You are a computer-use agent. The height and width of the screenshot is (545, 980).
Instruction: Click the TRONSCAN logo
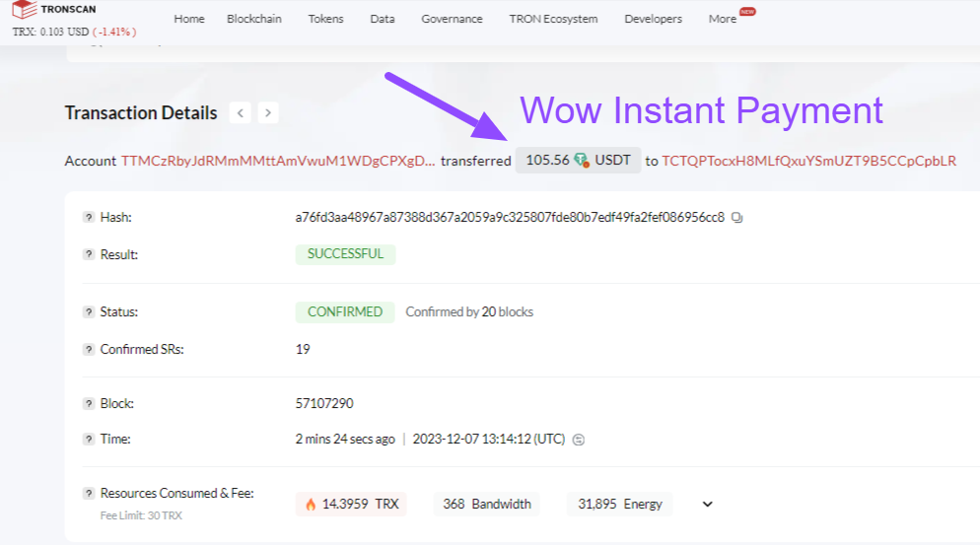54,10
